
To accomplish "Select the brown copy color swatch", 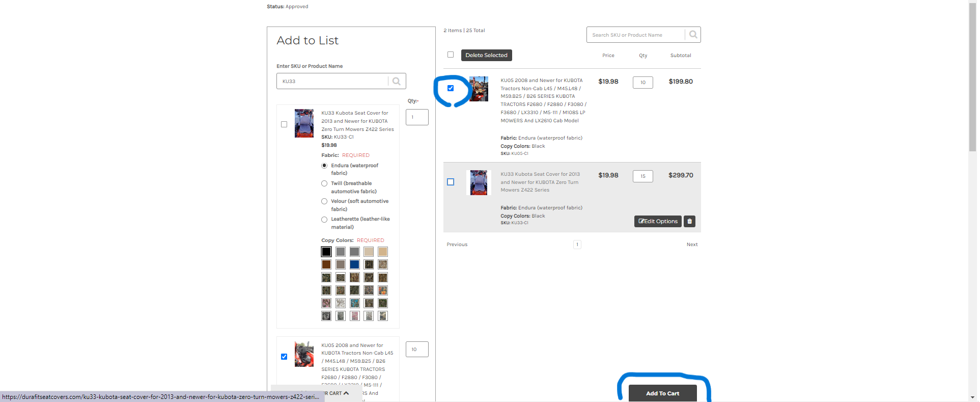I will (326, 264).
